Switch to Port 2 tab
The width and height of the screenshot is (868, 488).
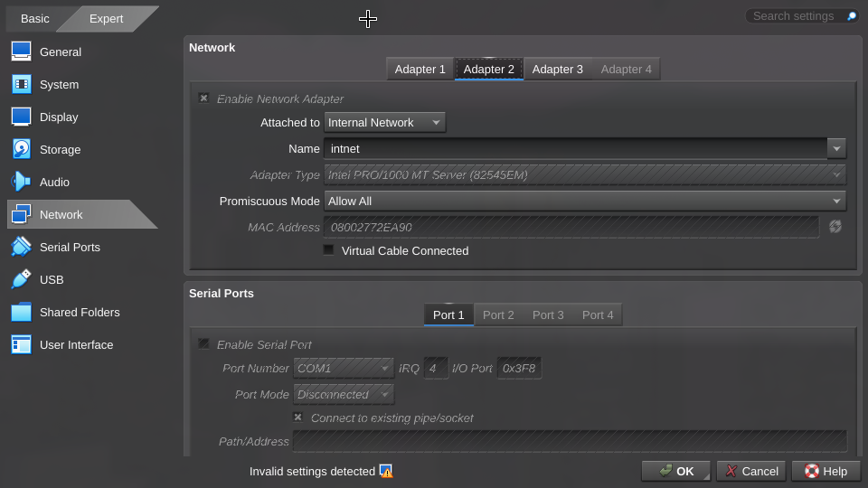pyautogui.click(x=498, y=314)
